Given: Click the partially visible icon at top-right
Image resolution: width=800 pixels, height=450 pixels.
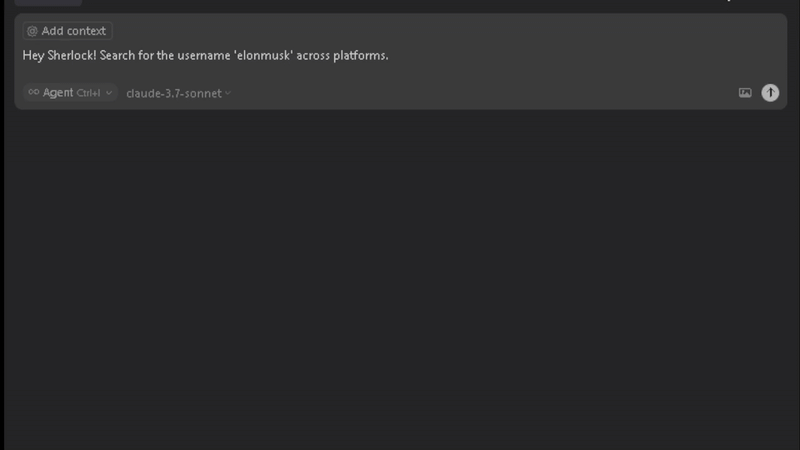Looking at the screenshot, I should [x=729, y=1].
